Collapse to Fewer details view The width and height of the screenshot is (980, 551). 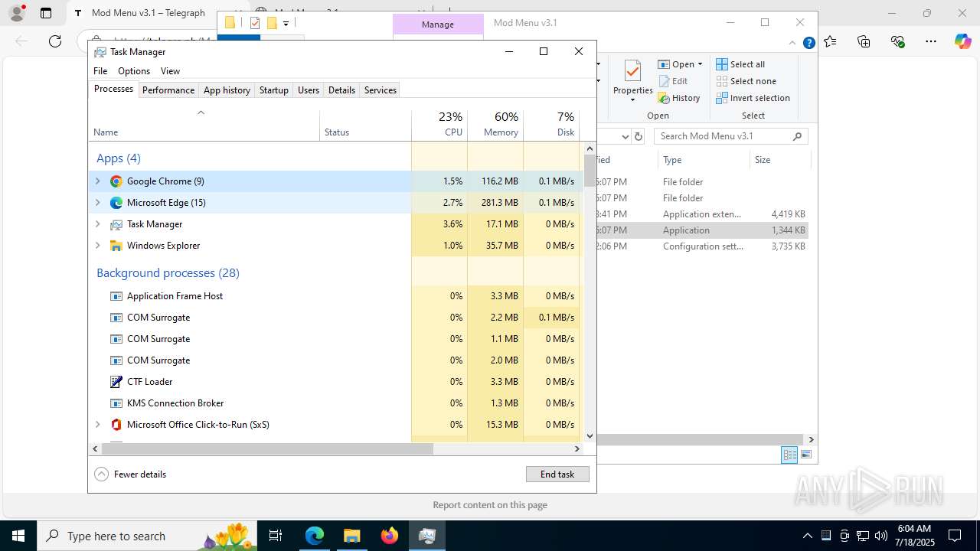point(130,474)
